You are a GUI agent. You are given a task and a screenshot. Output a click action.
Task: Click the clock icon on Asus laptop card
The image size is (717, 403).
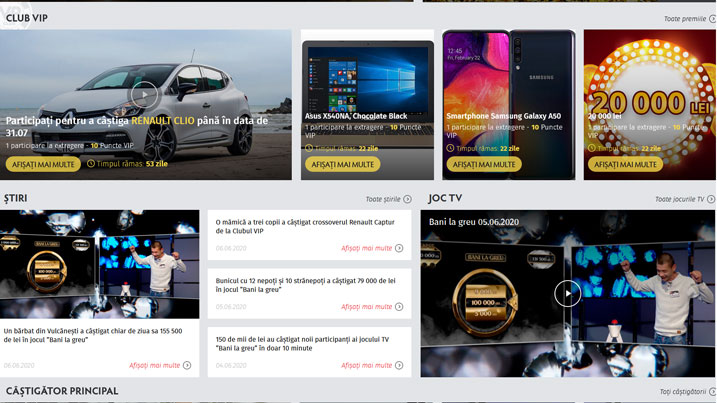coord(309,148)
